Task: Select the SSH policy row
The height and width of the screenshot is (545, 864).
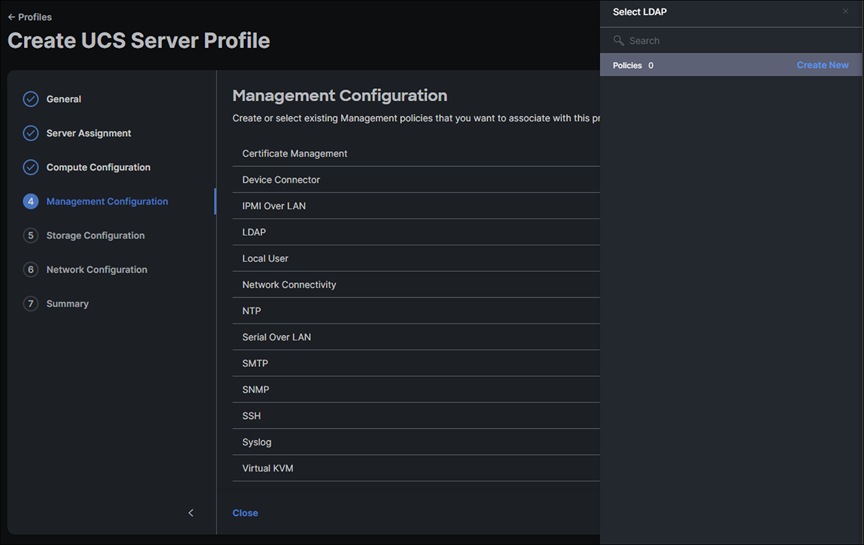Action: click(x=416, y=416)
